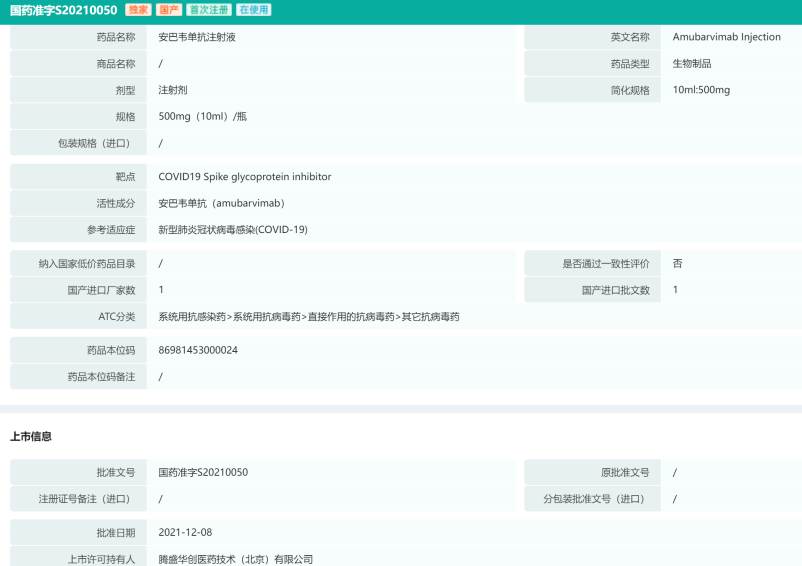Click approval number value in 上市信息 section

(203, 472)
